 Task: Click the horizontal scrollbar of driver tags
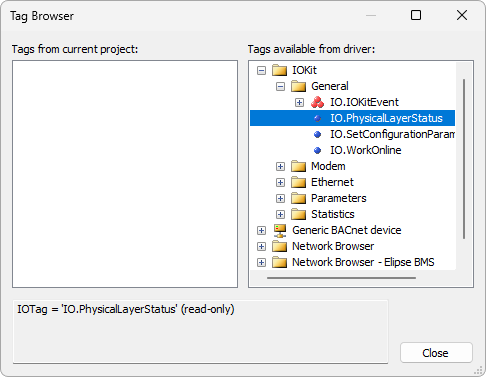[x=341, y=278]
